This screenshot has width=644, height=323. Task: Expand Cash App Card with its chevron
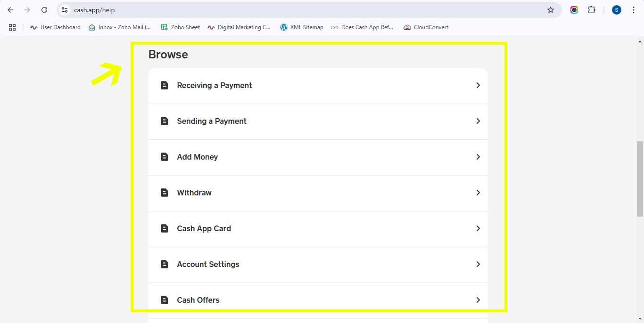click(x=478, y=228)
